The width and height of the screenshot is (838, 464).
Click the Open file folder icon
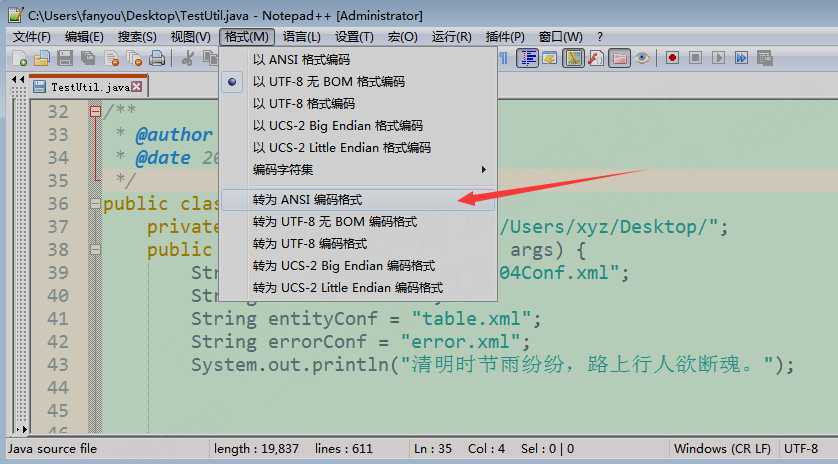[x=42, y=58]
